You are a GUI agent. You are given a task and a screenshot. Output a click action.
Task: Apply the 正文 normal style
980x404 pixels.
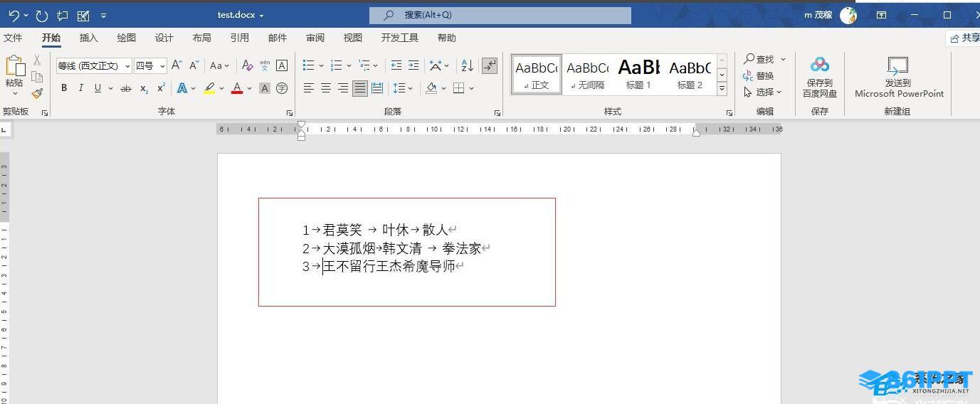pos(537,74)
